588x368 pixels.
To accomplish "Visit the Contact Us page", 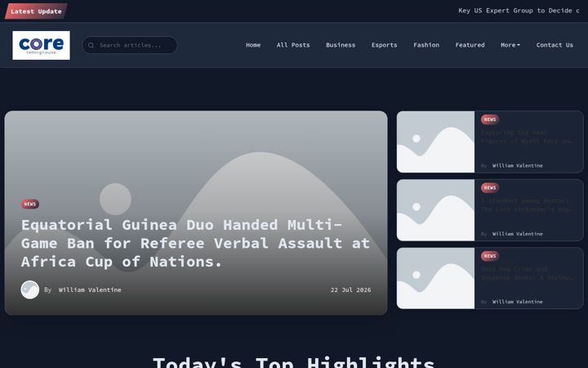I will tap(555, 45).
